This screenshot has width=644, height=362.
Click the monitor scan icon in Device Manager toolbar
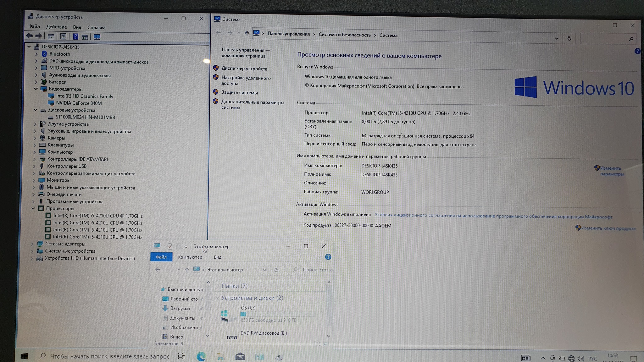[97, 37]
